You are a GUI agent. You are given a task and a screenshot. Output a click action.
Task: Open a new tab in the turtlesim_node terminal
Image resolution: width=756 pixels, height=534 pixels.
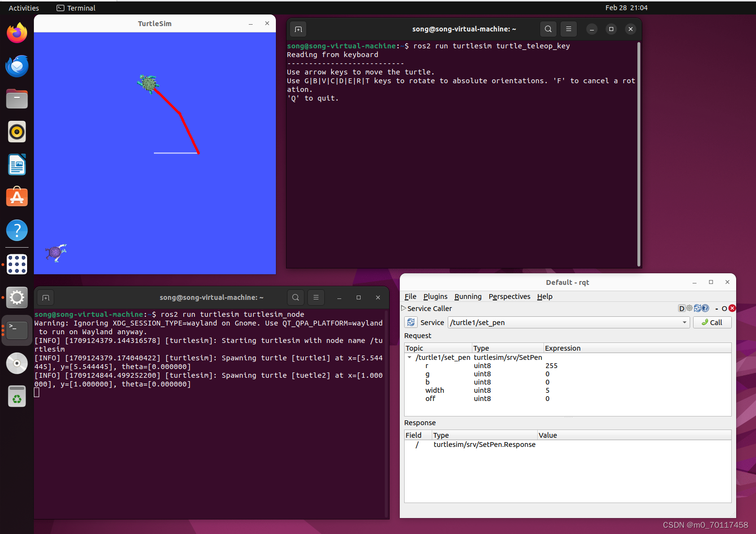pos(45,297)
